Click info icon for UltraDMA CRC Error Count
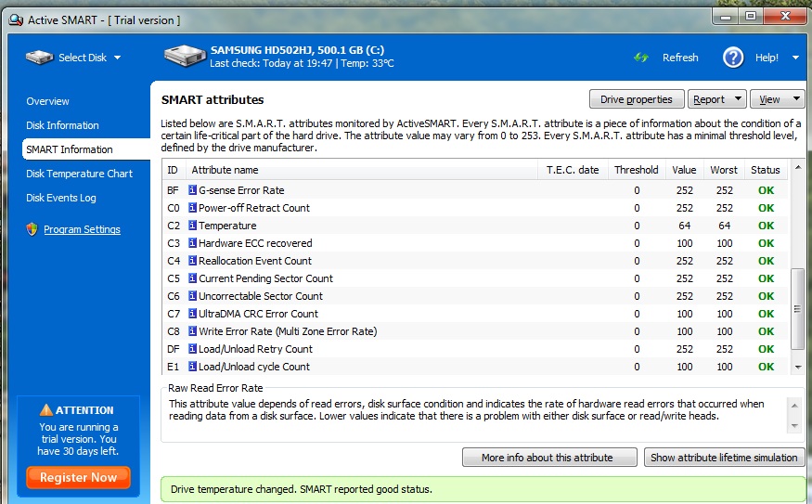Viewport: 812px width, 504px height. coord(192,314)
